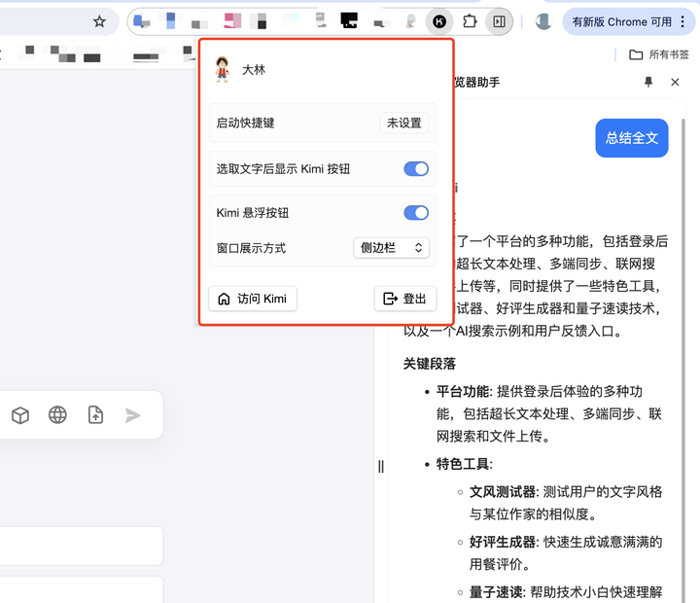Click the 量子速读 sub-bullet text

point(496,592)
